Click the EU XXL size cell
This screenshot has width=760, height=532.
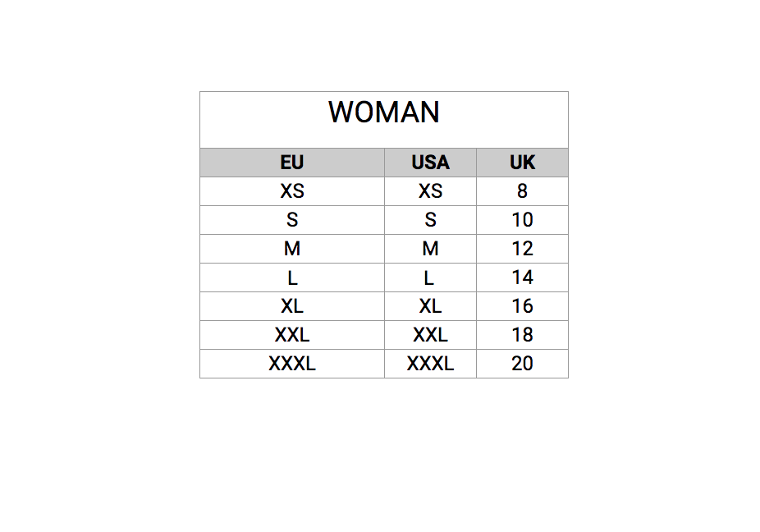pyautogui.click(x=292, y=335)
